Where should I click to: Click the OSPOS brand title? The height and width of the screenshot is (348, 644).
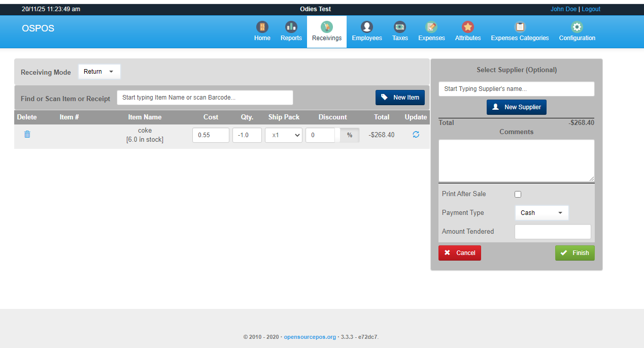coord(38,28)
